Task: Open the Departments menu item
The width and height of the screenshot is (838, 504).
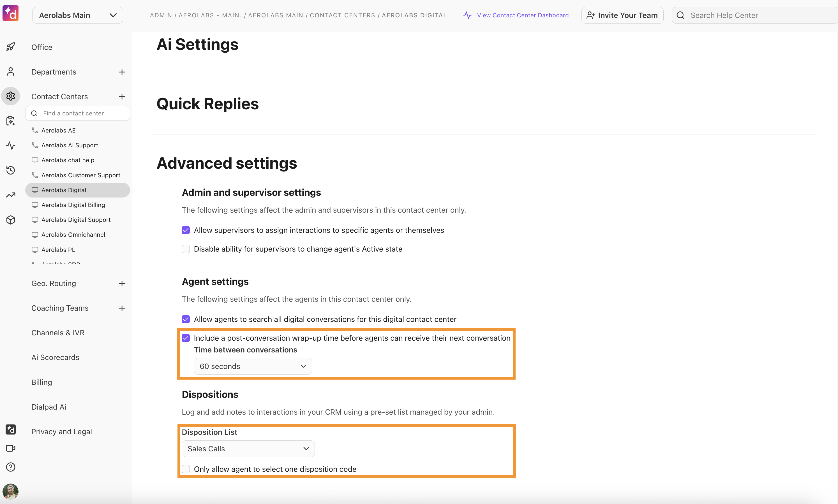Action: click(x=54, y=72)
